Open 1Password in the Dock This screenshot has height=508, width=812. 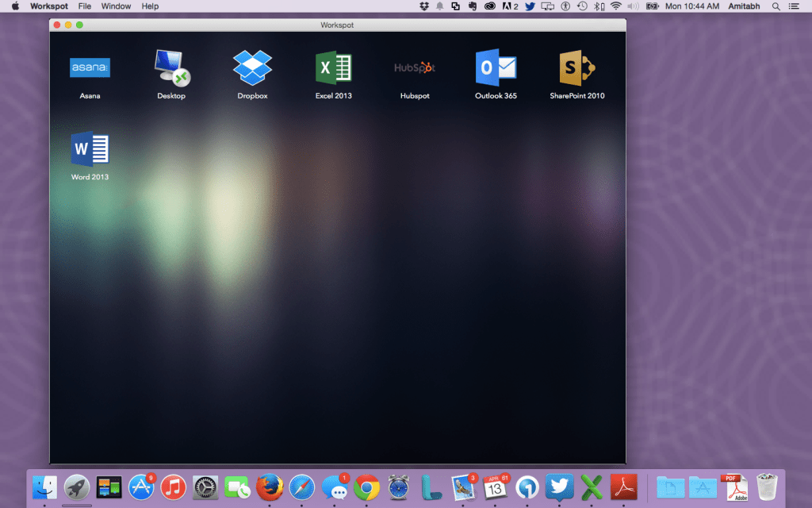click(527, 487)
